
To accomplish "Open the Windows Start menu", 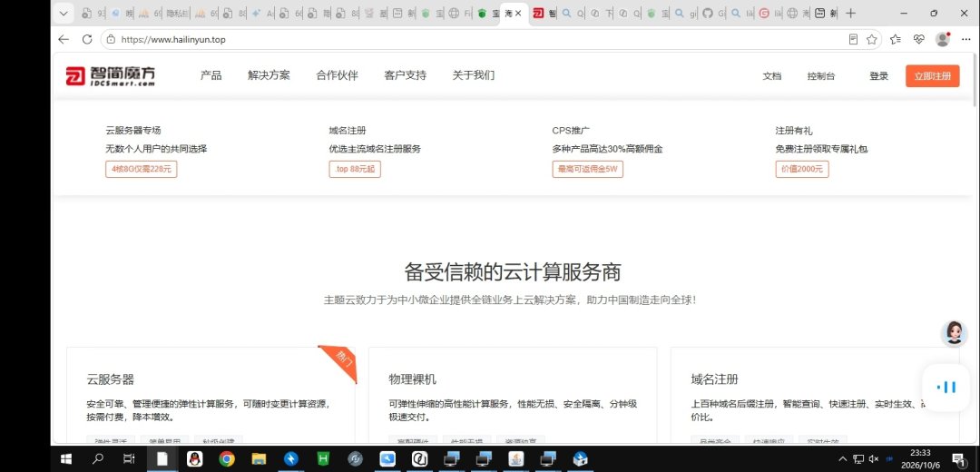I will 65,459.
